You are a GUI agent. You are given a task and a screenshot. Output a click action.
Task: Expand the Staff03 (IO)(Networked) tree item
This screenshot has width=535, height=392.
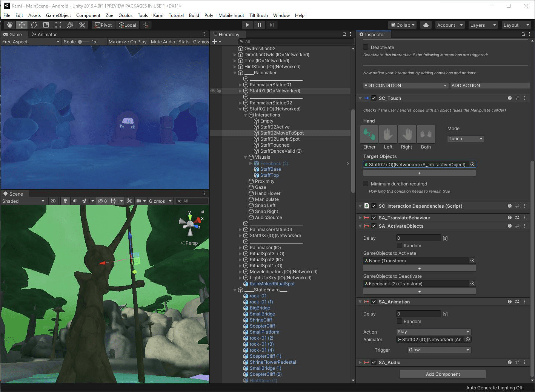(240, 236)
